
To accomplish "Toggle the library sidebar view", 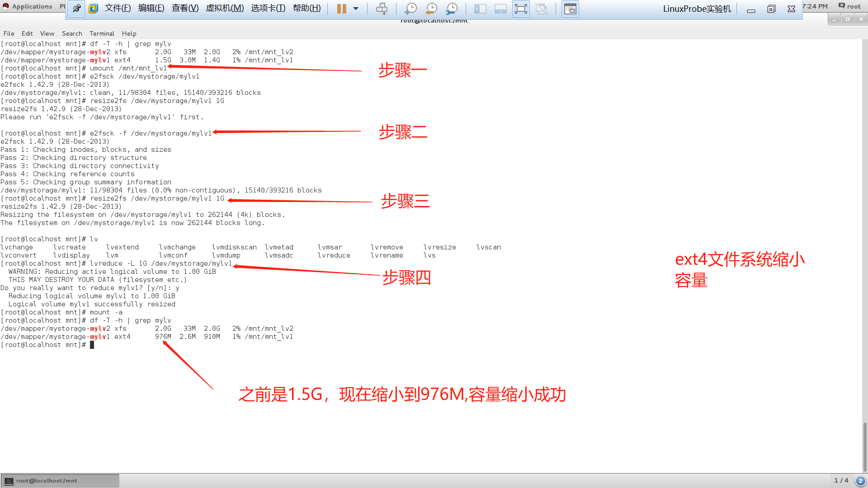I will (x=480, y=9).
